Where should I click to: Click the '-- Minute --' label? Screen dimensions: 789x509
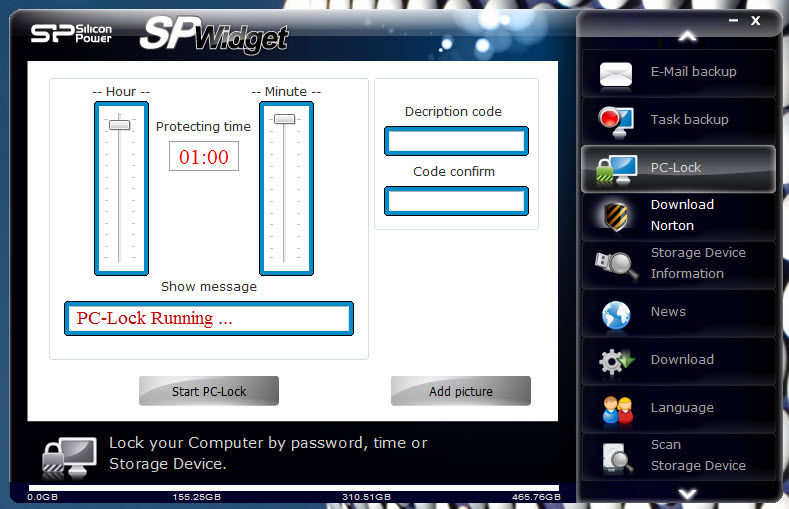tap(286, 92)
